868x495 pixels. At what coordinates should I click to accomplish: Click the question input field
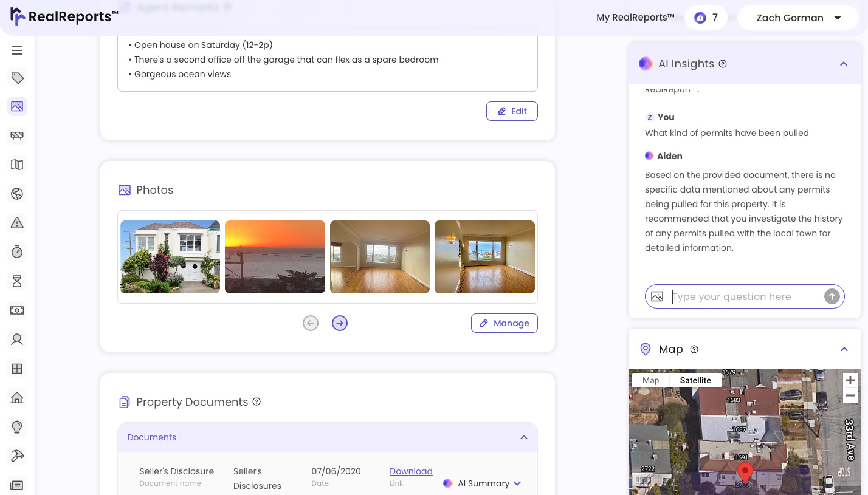click(x=745, y=296)
